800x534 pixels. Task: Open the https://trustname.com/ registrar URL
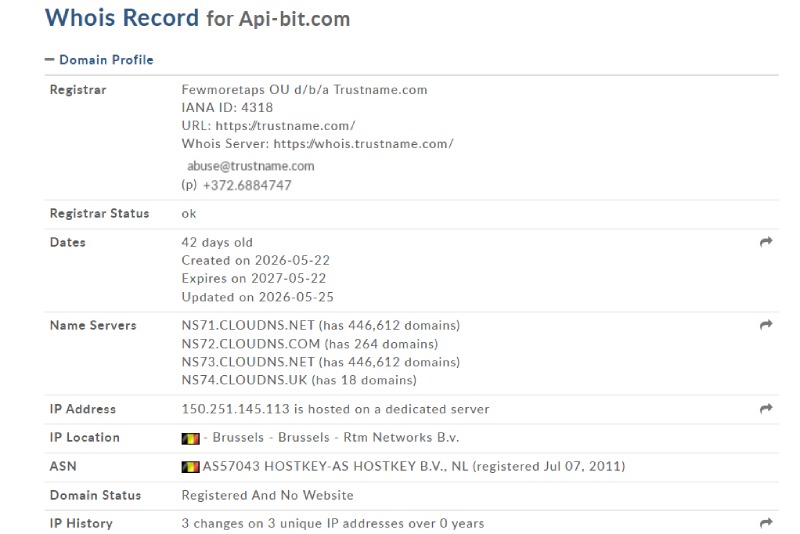[285, 125]
